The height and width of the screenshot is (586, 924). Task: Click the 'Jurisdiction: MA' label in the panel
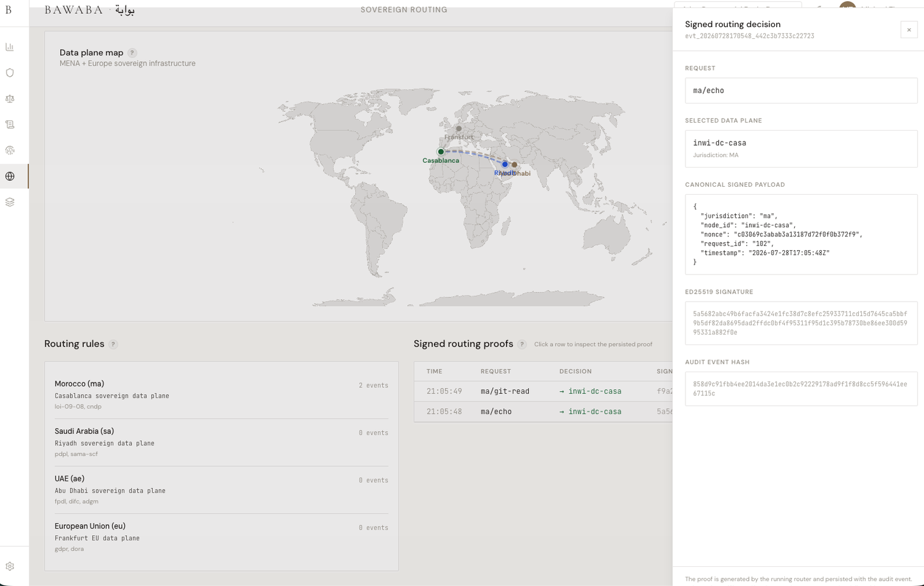[x=716, y=155]
